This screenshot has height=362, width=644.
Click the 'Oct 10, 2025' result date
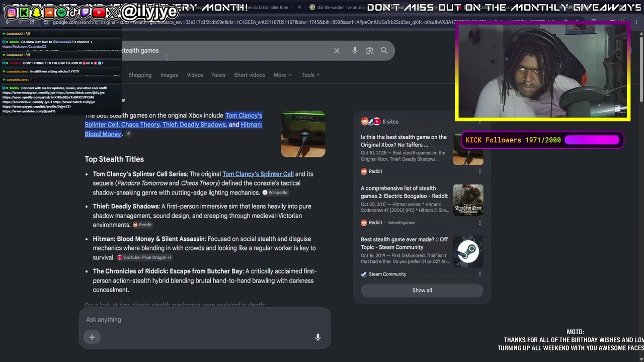click(x=374, y=153)
